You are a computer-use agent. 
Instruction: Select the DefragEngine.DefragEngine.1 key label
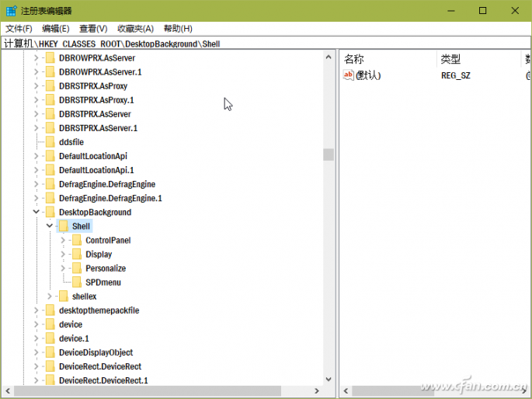coord(110,198)
